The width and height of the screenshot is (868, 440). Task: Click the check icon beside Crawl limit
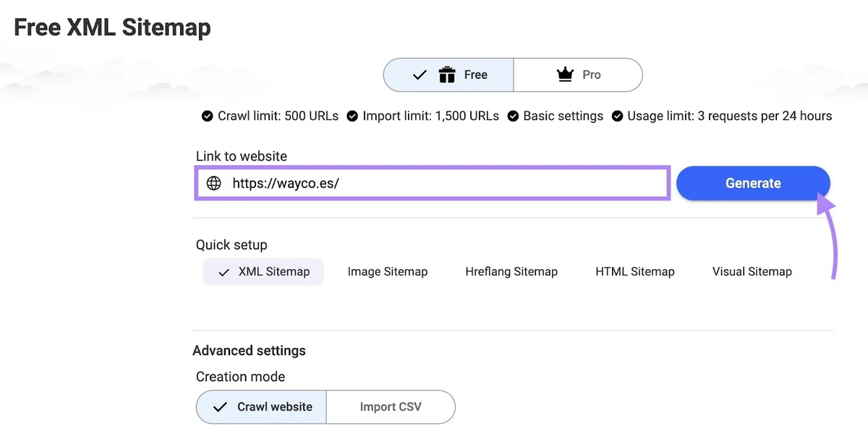(207, 116)
